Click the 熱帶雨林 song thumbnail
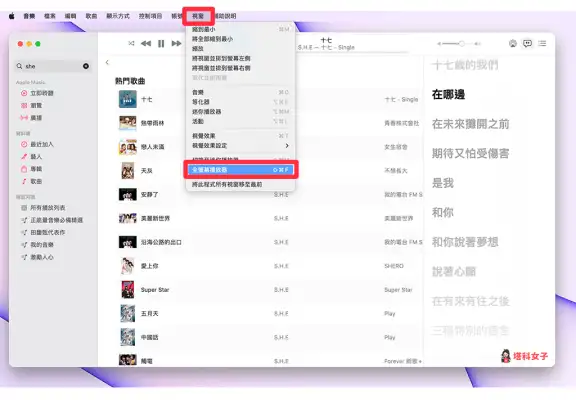 point(127,123)
